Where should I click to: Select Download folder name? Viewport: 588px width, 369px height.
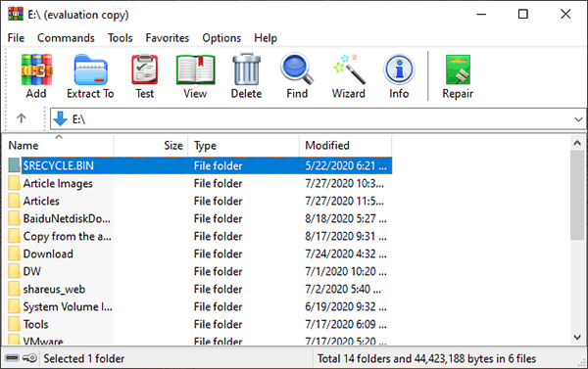click(48, 254)
